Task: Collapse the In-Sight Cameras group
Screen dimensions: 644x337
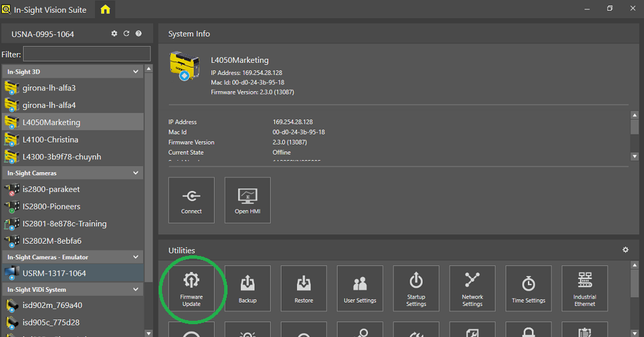Action: (136, 173)
